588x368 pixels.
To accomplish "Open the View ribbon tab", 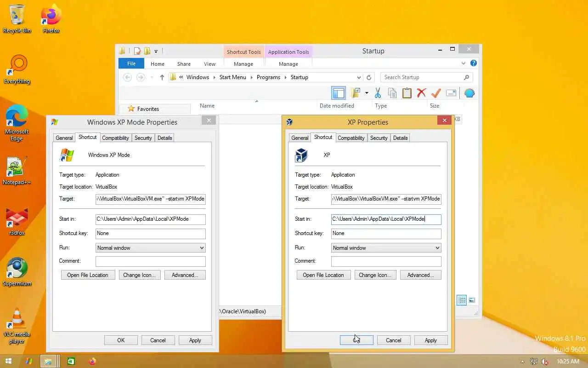I will pyautogui.click(x=209, y=64).
